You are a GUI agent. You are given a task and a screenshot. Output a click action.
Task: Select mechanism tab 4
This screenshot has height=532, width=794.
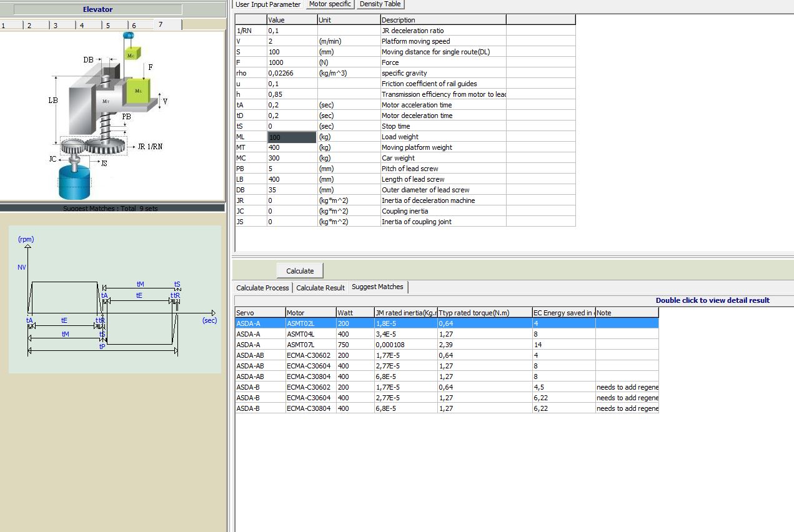(89, 26)
